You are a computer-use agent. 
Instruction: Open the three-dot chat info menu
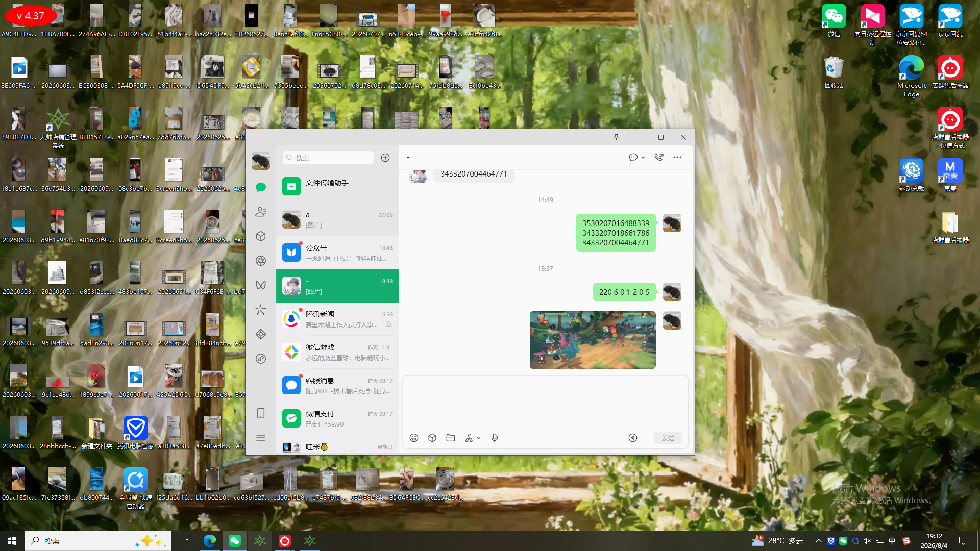click(x=677, y=157)
